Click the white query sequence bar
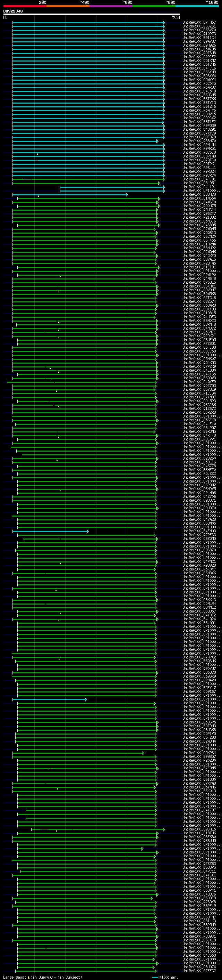The width and height of the screenshot is (222, 980). (92, 14)
